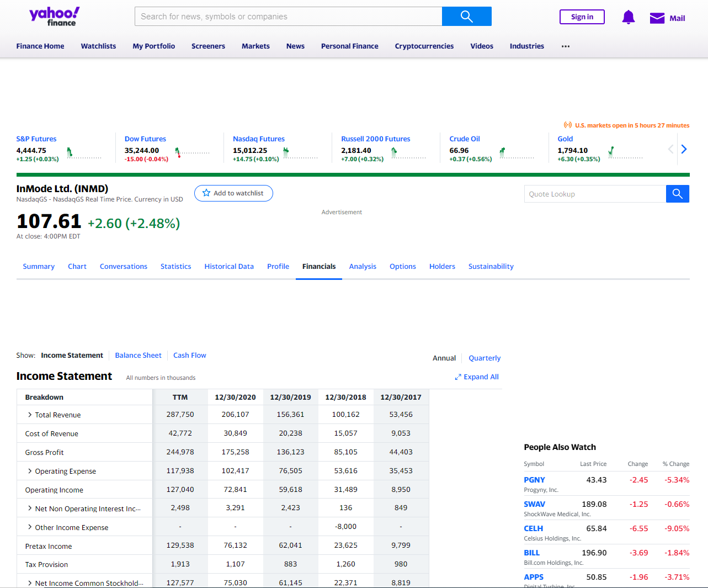The width and height of the screenshot is (708, 588).
Task: Show previous market tickers arrow
Action: click(670, 149)
